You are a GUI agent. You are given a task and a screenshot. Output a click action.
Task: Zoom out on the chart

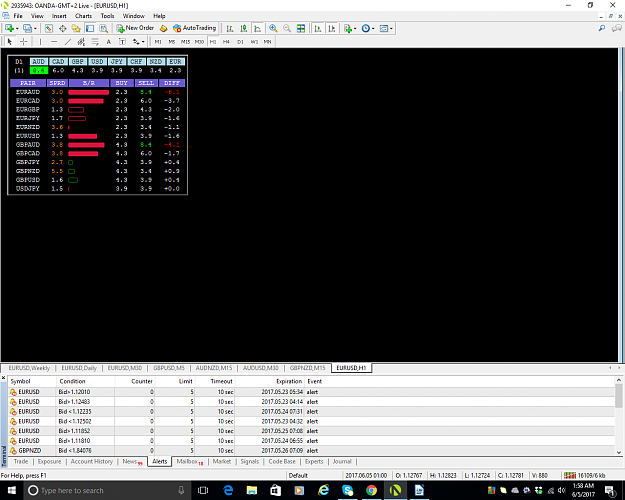(287, 28)
